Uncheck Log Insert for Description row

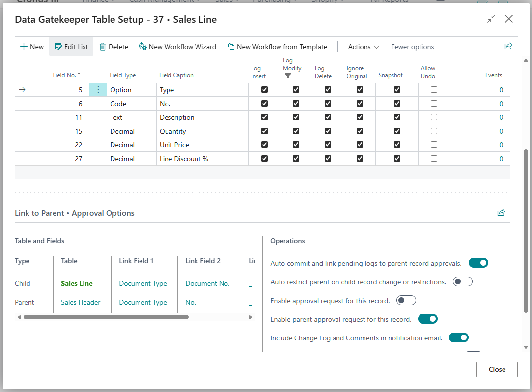point(265,117)
